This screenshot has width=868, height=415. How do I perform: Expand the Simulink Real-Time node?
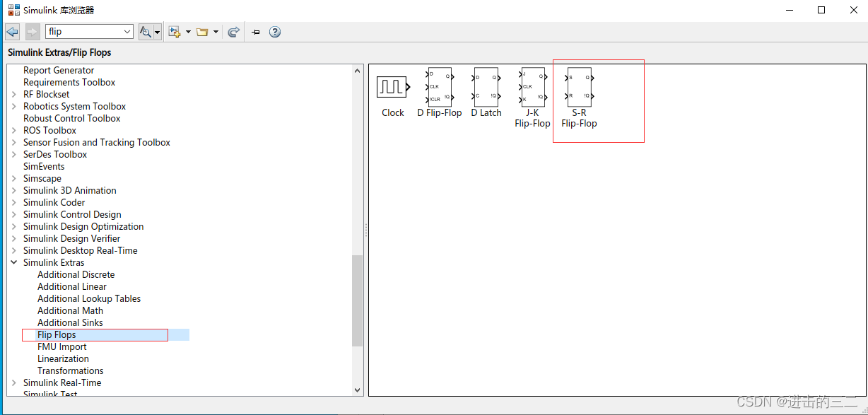point(14,382)
